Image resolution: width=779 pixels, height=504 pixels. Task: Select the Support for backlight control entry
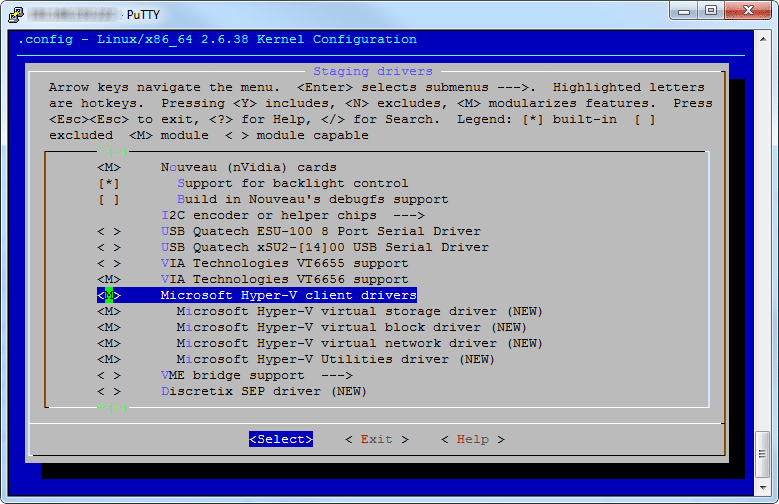(293, 183)
